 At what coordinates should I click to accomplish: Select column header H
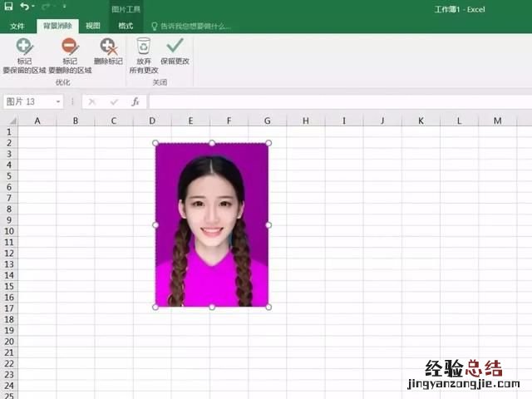click(305, 121)
